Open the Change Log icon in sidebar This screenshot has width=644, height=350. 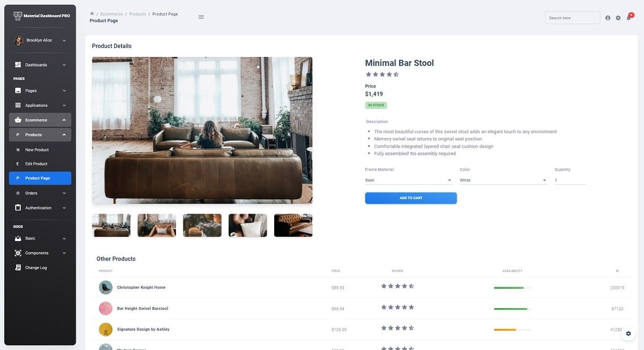[x=17, y=267]
